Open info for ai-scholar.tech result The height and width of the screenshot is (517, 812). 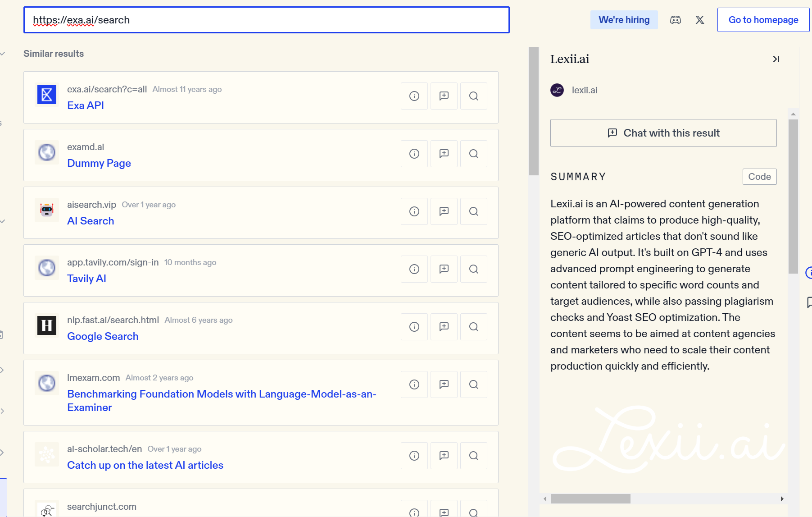pos(414,456)
